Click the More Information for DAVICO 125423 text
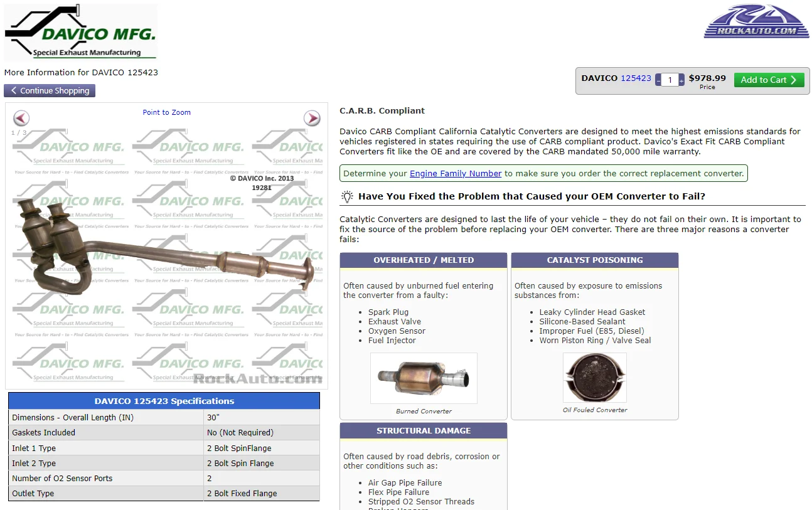Image resolution: width=812 pixels, height=510 pixels. coord(81,72)
